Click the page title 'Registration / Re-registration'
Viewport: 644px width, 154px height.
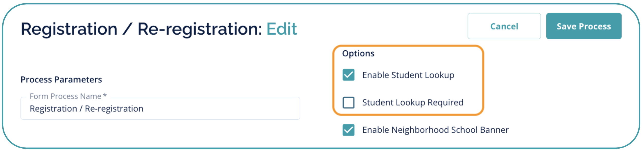pyautogui.click(x=141, y=29)
